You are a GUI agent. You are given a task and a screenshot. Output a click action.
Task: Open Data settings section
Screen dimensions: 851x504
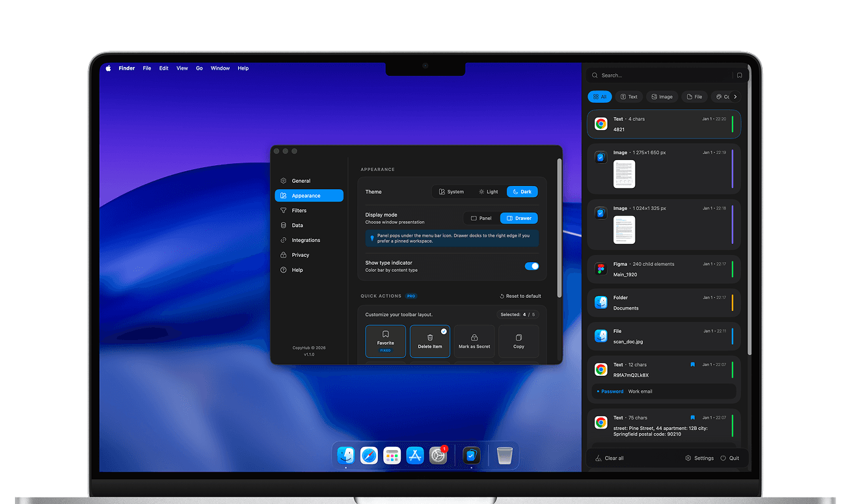coord(309,226)
